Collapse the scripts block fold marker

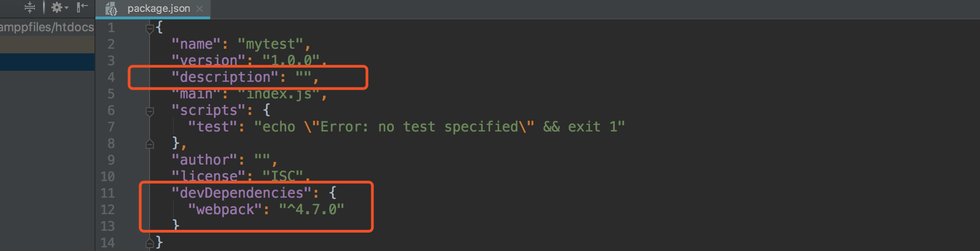pos(150,111)
